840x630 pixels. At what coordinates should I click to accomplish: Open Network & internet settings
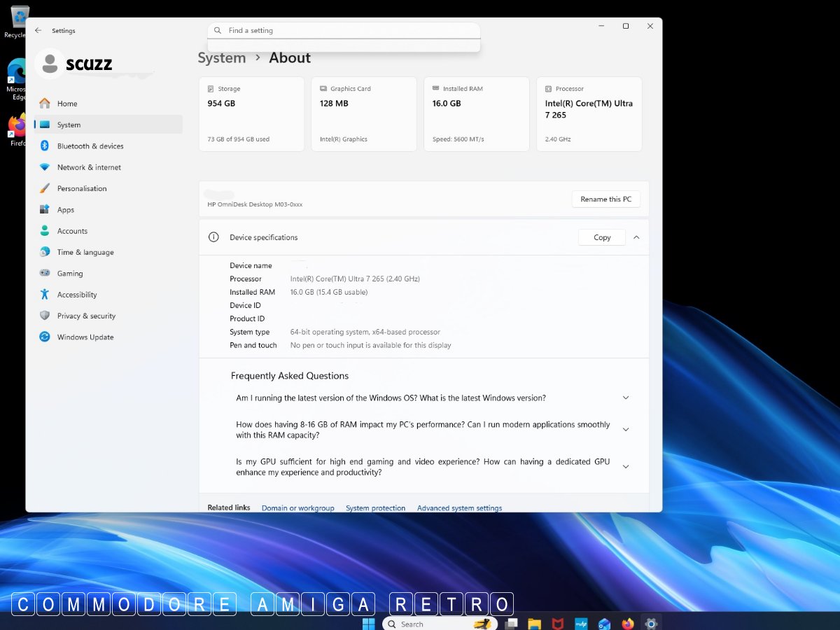pos(89,167)
